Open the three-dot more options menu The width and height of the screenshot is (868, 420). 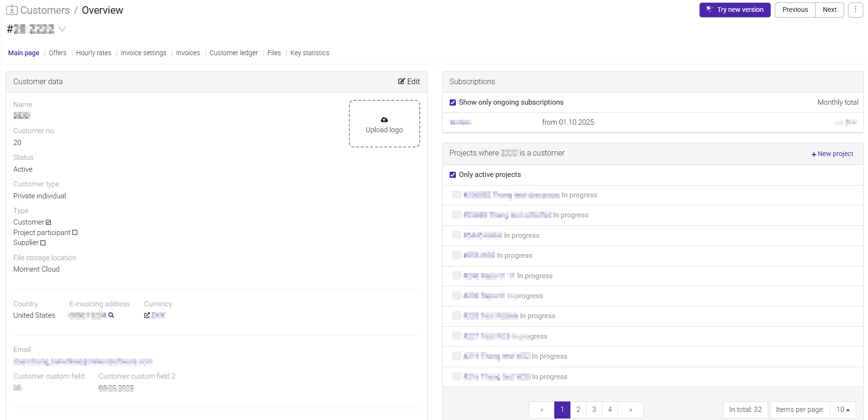(856, 10)
